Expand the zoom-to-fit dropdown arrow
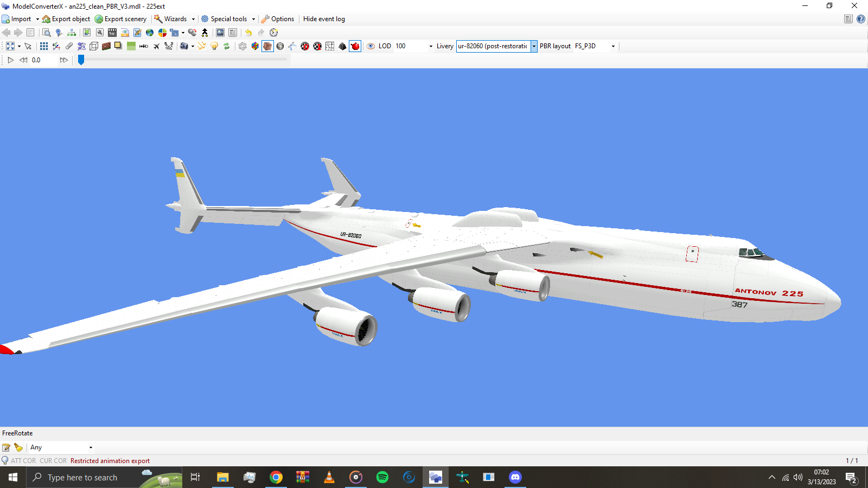 tap(19, 46)
